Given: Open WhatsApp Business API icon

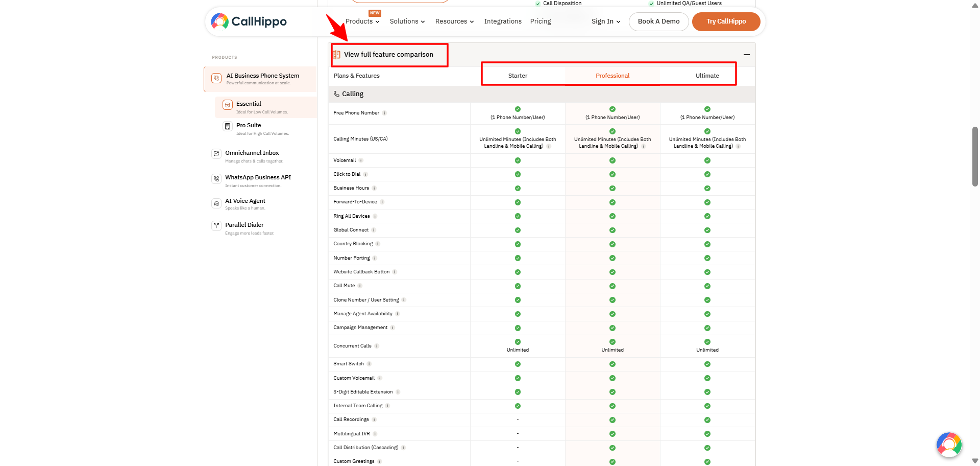Looking at the screenshot, I should tap(216, 179).
